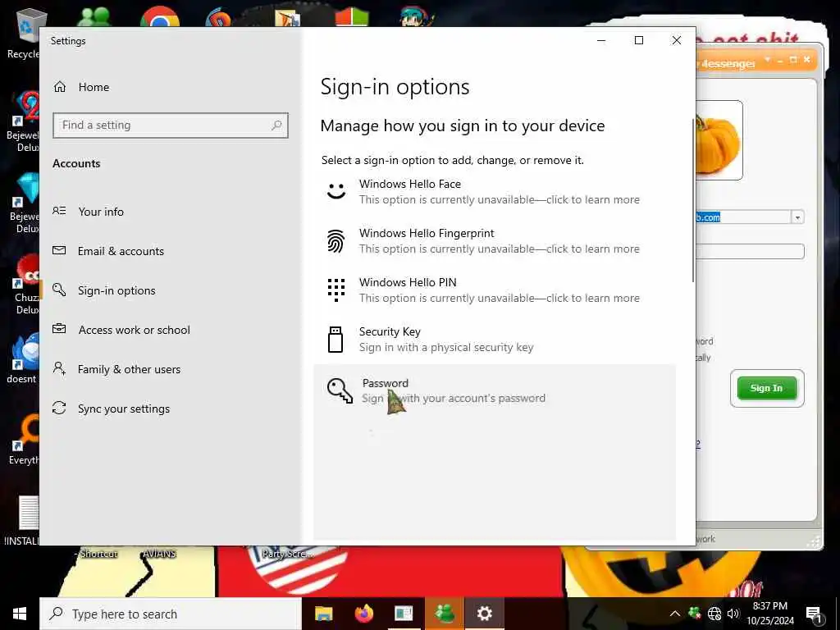The image size is (840, 630).
Task: Select Windows Hello Fingerprint option
Action: point(495,241)
